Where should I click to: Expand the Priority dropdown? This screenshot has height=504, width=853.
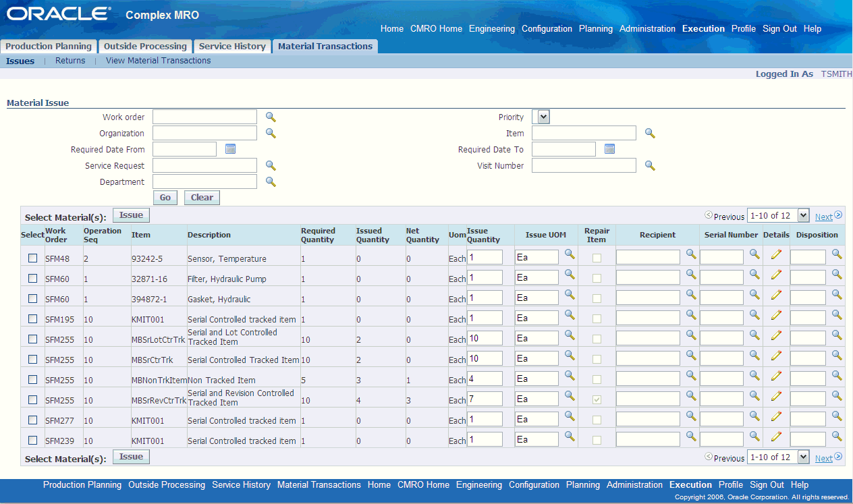(x=543, y=117)
